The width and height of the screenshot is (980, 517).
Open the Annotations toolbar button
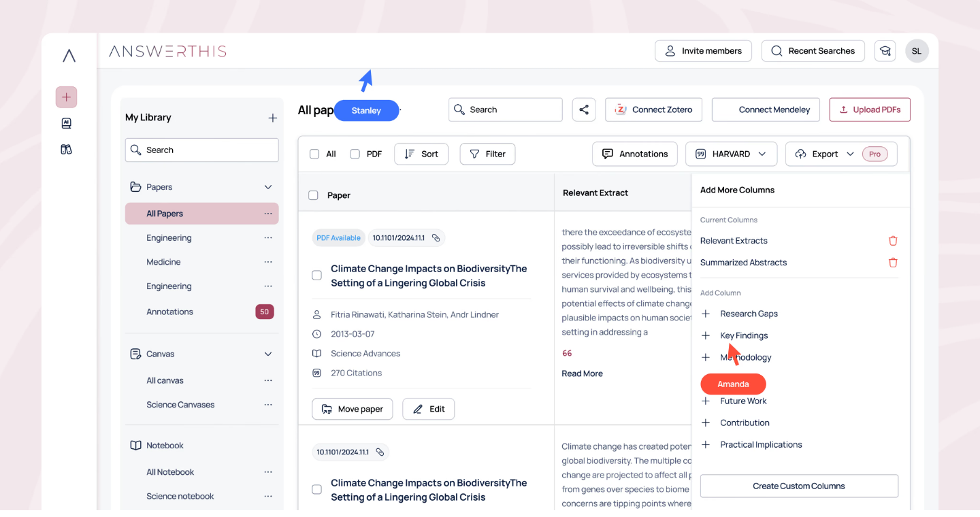tap(635, 154)
